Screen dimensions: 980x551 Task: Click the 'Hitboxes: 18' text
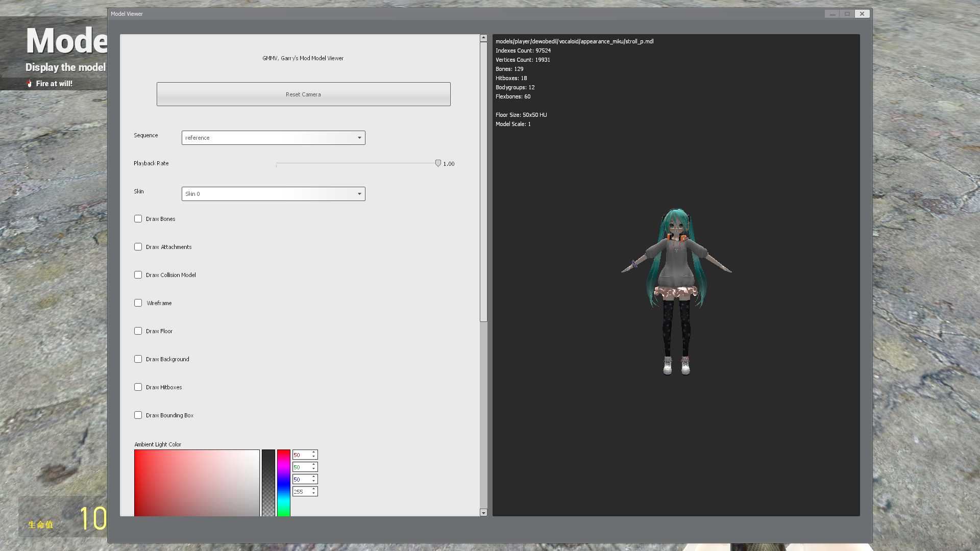coord(511,78)
